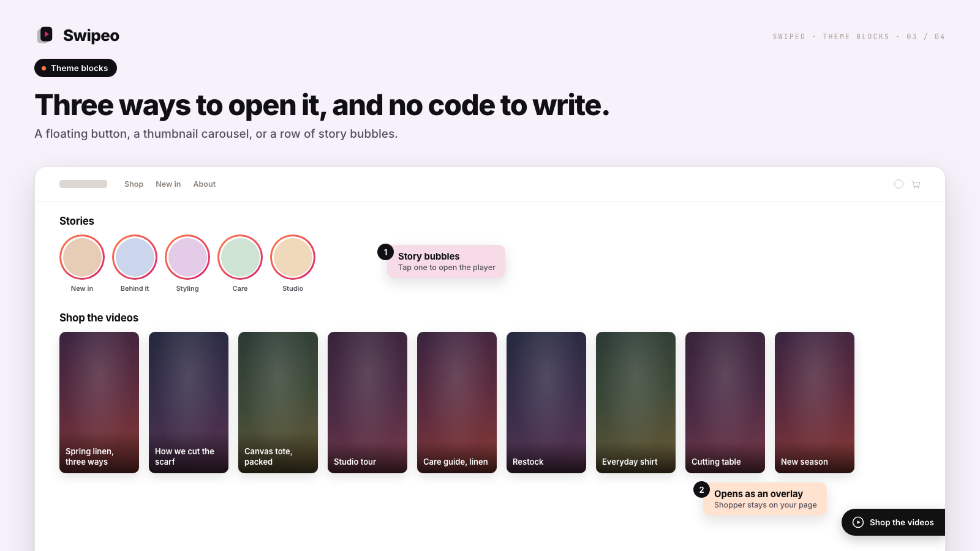The height and width of the screenshot is (551, 980).
Task: Click the Theme blocks pill badge
Action: [x=75, y=68]
